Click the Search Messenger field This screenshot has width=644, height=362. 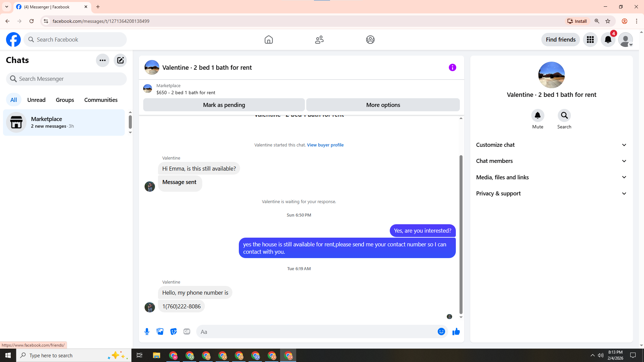pyautogui.click(x=66, y=79)
